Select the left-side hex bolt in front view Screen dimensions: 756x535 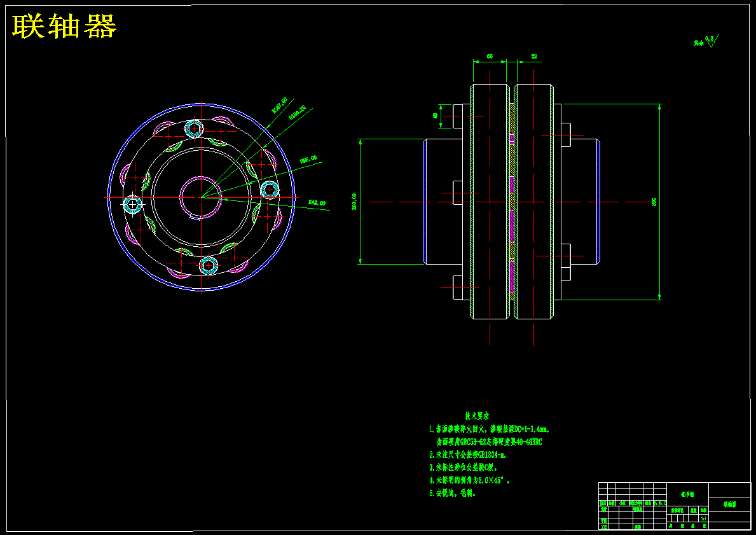[x=133, y=205]
